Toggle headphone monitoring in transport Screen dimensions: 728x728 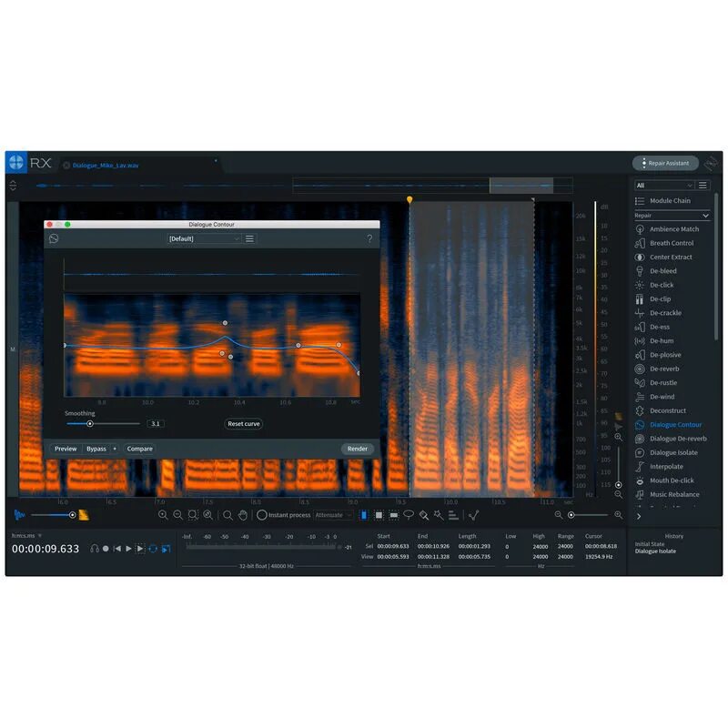coord(95,549)
